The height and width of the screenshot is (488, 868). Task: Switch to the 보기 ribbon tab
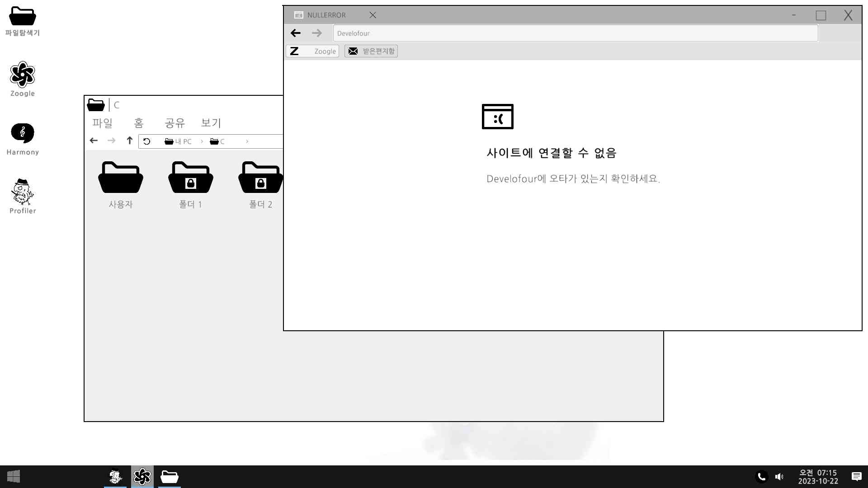click(x=210, y=123)
